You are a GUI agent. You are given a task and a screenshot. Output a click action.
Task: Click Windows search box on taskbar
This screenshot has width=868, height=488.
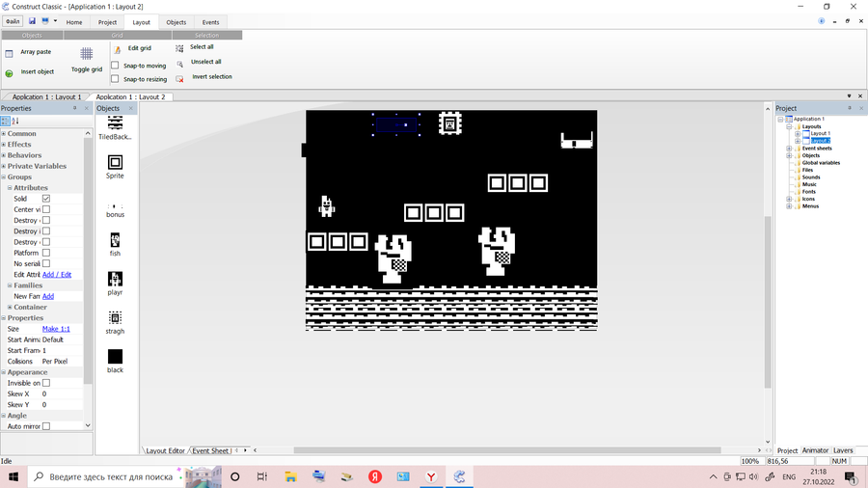pyautogui.click(x=105, y=476)
